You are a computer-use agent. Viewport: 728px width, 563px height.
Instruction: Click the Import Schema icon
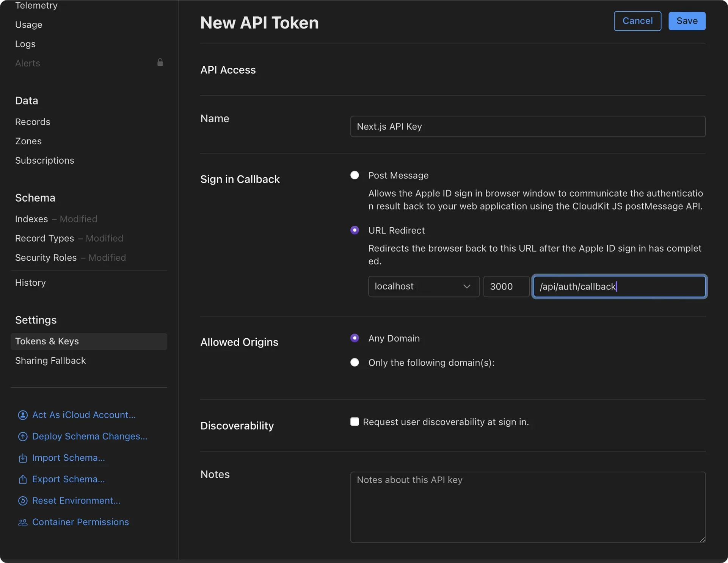(x=23, y=458)
